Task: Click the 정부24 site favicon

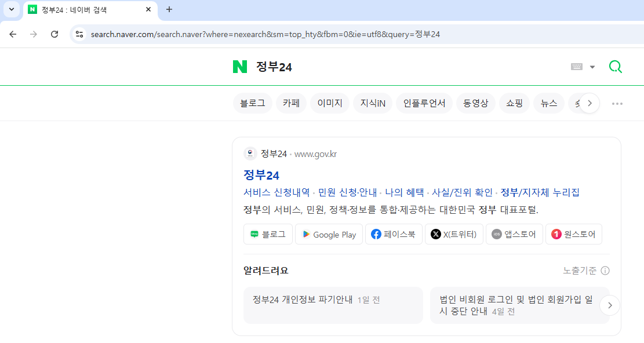Action: tap(250, 153)
